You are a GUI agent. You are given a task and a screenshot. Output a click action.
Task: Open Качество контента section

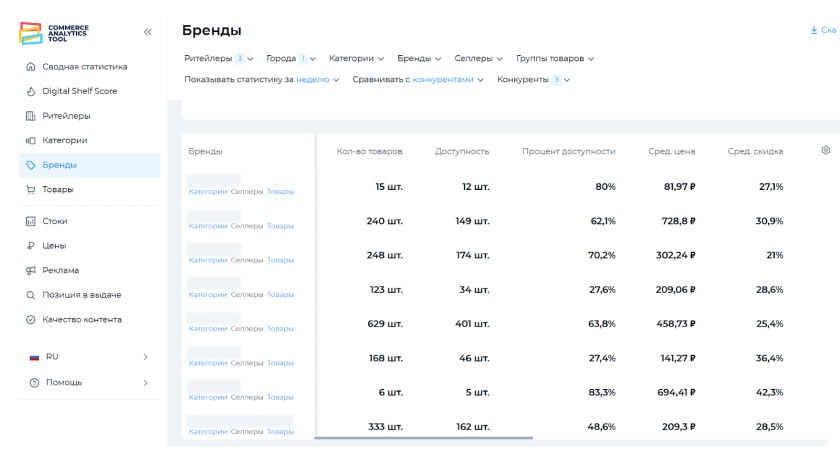pos(82,320)
